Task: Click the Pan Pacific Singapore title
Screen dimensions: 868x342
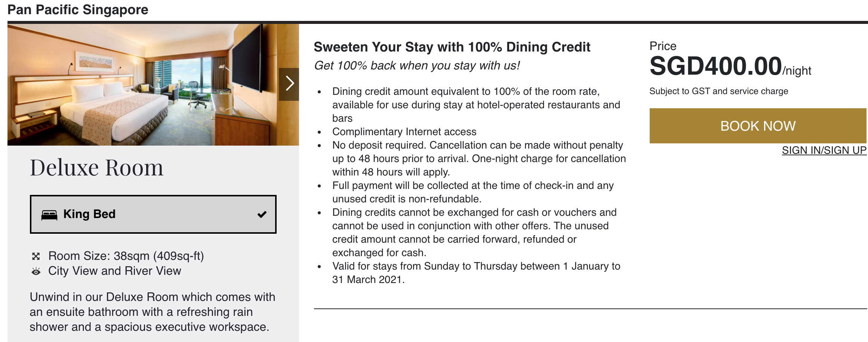Action: (78, 9)
